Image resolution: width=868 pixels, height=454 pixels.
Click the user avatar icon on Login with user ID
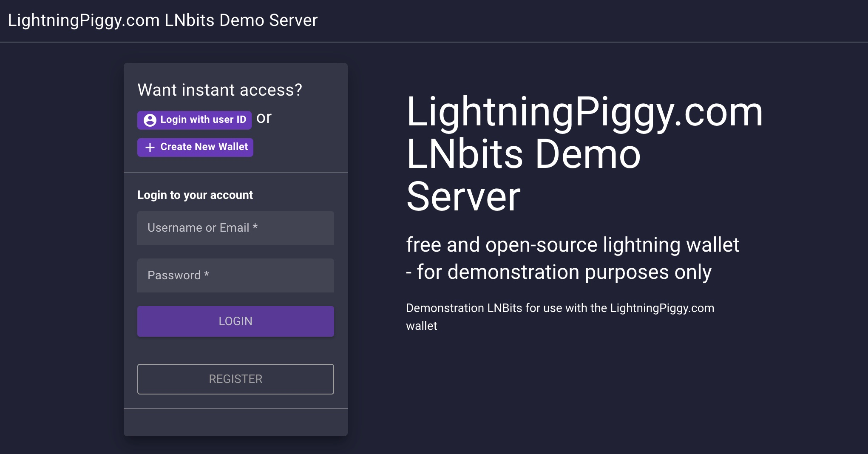(150, 120)
